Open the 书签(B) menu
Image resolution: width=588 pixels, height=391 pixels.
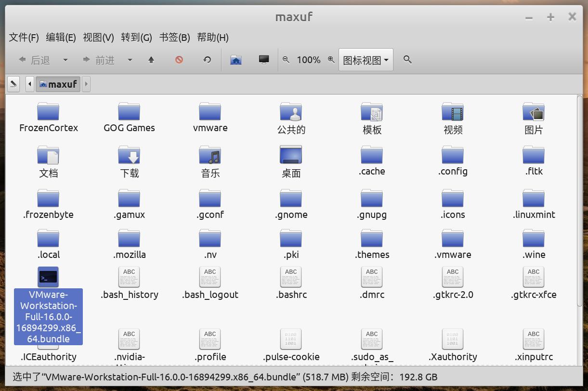click(174, 37)
